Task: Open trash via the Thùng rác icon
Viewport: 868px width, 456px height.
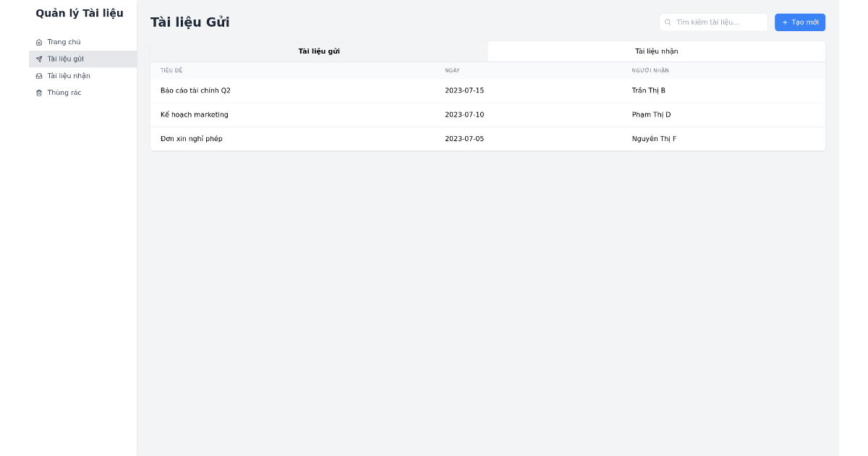Action: pos(38,93)
